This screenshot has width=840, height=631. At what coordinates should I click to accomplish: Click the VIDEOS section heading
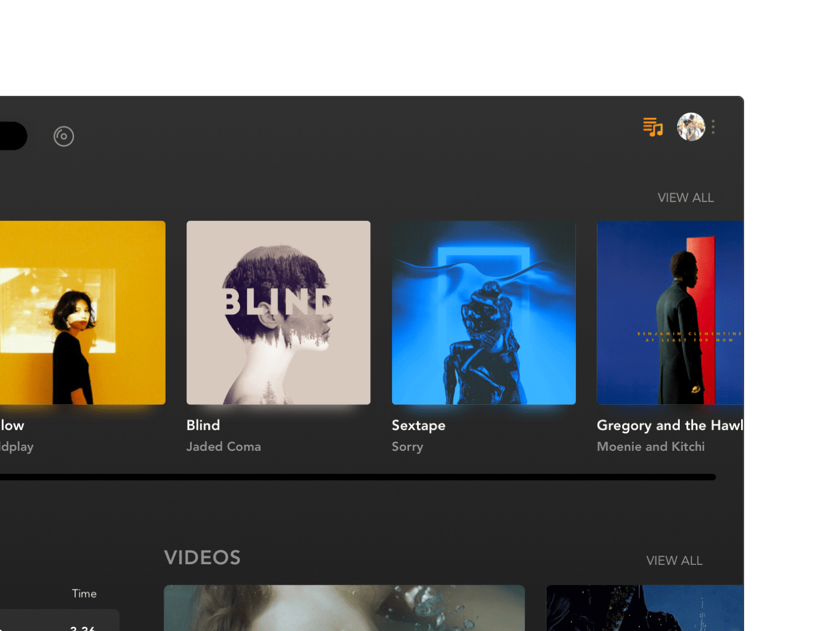(202, 558)
